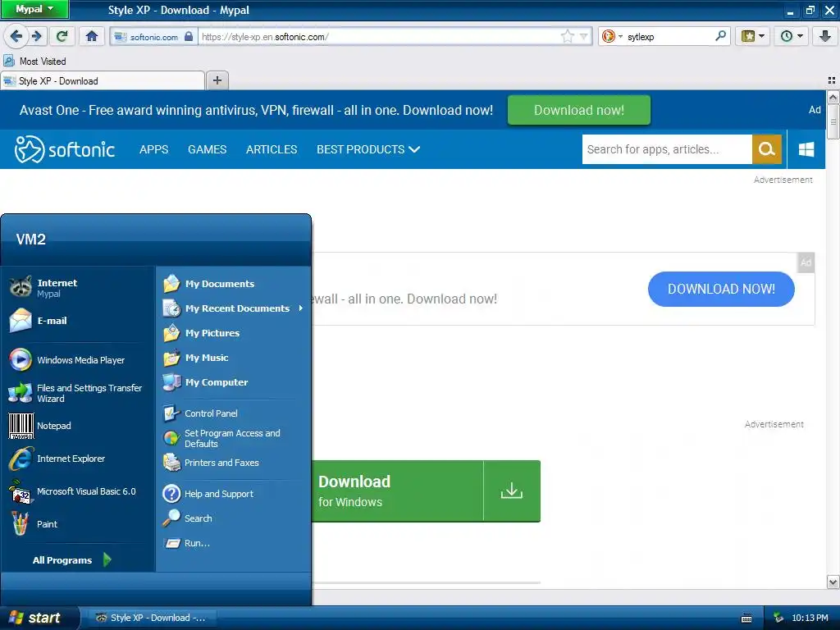Open the search engine chooser dropdown
The width and height of the screenshot is (840, 630).
(612, 36)
